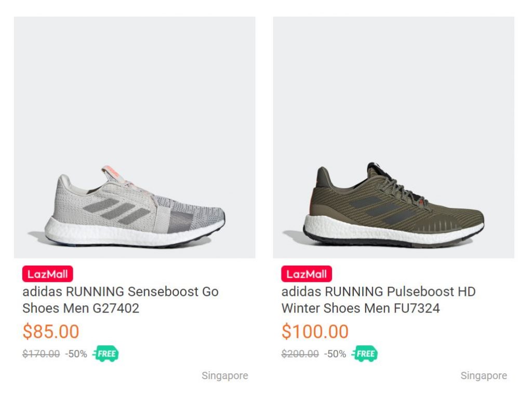Click the crossed-out $200.00 original price
Viewport: 532px width, 404px height.
[x=300, y=354]
